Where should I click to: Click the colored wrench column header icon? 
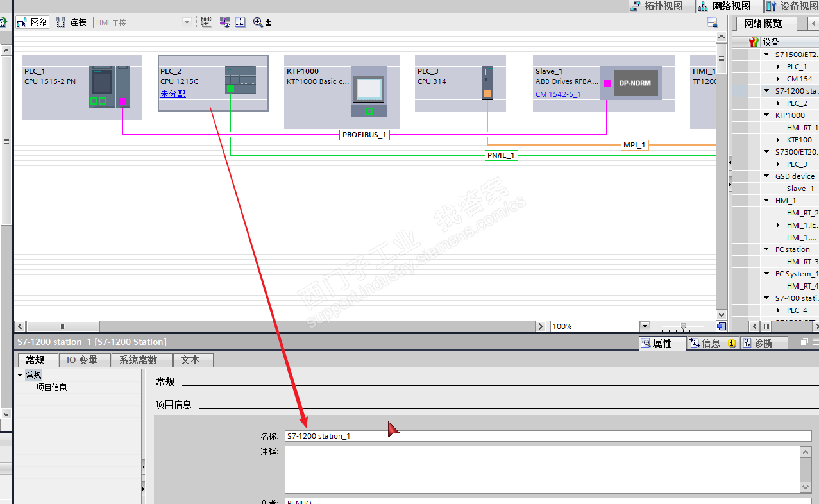point(754,42)
